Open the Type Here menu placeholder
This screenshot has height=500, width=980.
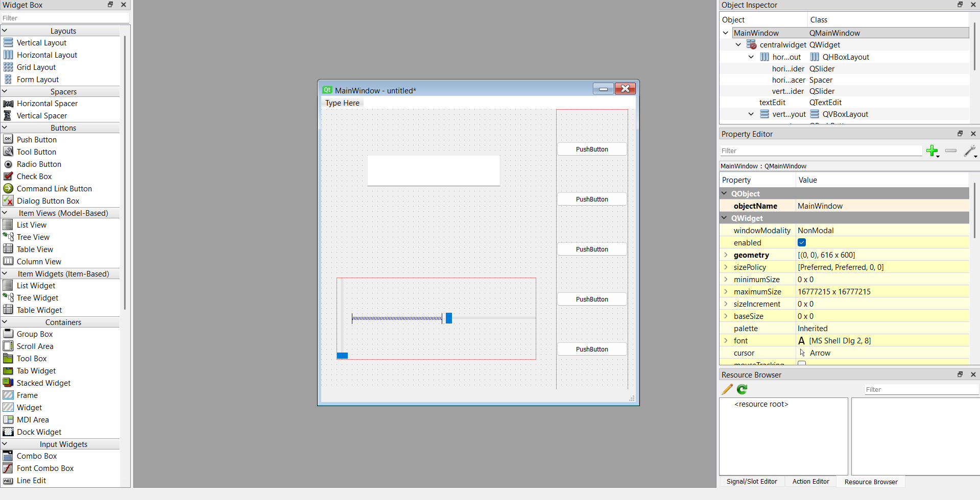tap(342, 103)
